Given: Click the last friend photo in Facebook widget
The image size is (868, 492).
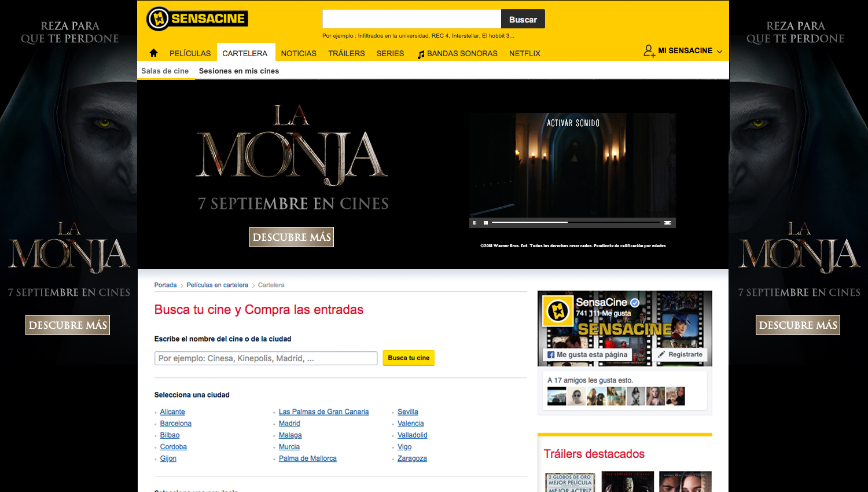Looking at the screenshot, I should pos(675,396).
